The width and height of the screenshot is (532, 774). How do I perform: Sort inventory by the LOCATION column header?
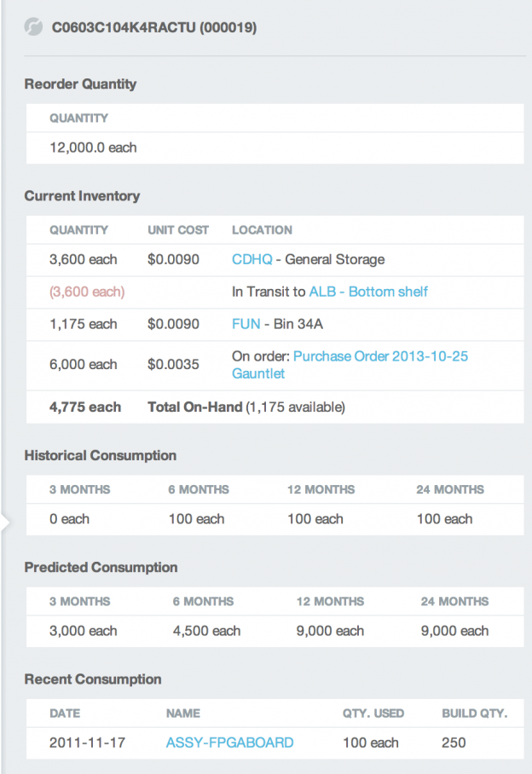tap(262, 230)
